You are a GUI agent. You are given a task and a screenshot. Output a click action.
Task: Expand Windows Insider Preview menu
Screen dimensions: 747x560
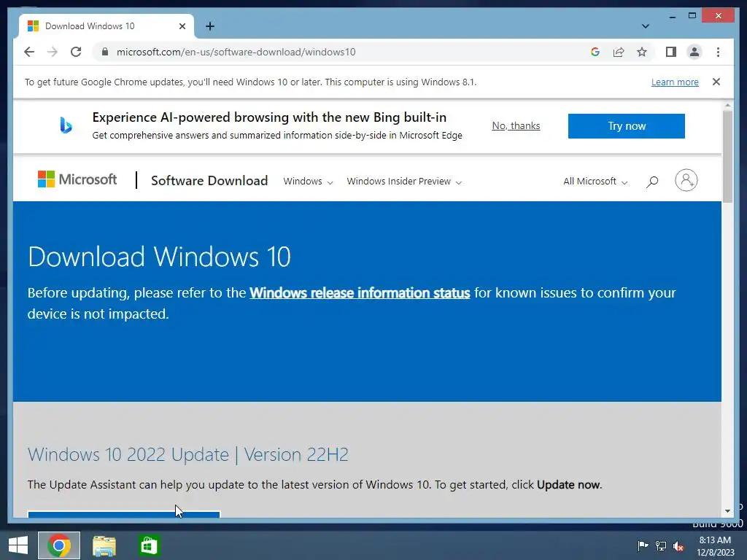pos(404,182)
